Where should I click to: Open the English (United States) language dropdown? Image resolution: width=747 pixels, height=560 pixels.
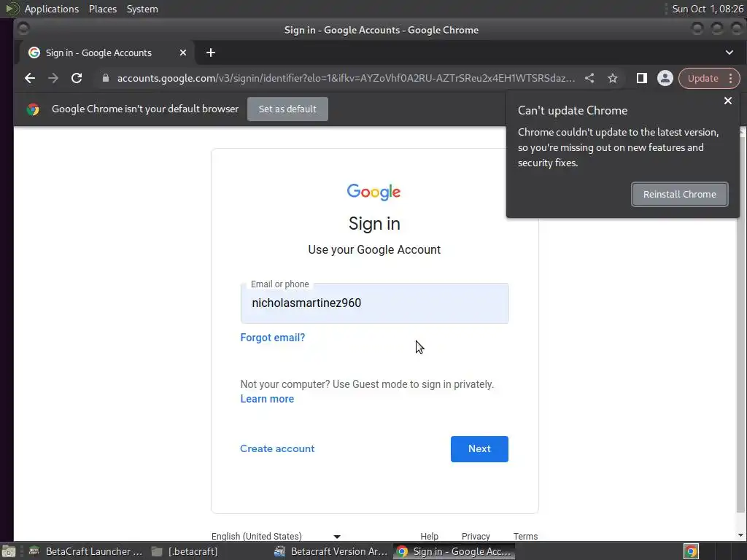point(276,536)
